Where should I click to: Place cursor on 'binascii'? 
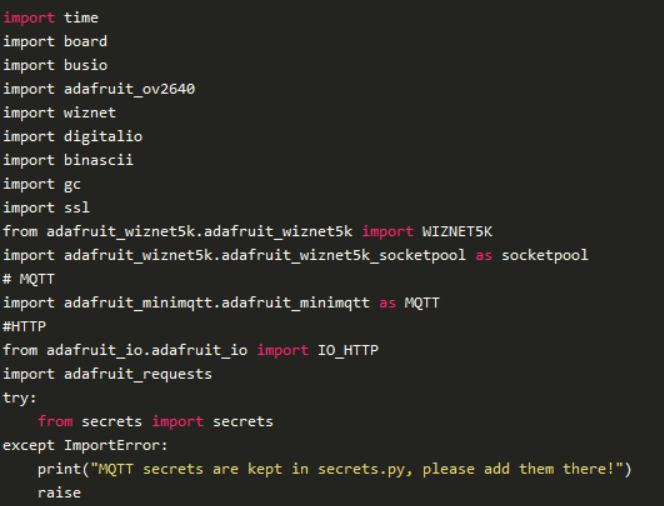click(98, 160)
